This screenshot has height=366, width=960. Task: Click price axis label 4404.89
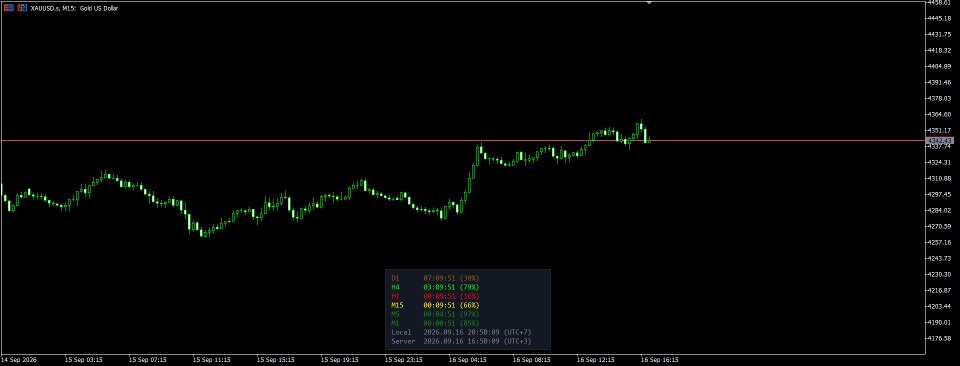[x=940, y=66]
